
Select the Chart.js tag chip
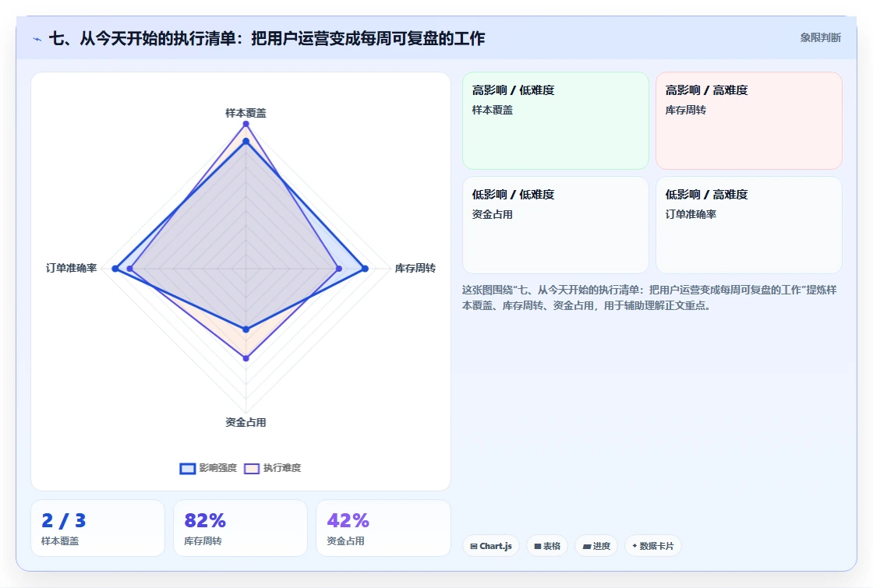[491, 546]
